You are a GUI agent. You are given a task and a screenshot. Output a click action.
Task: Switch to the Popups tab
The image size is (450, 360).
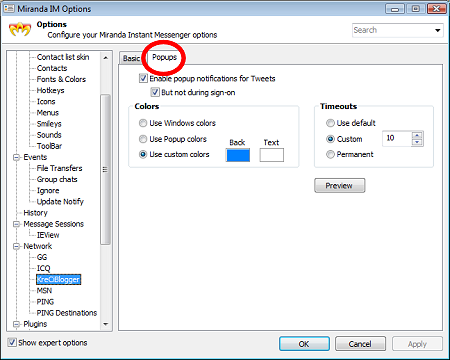[x=164, y=57]
